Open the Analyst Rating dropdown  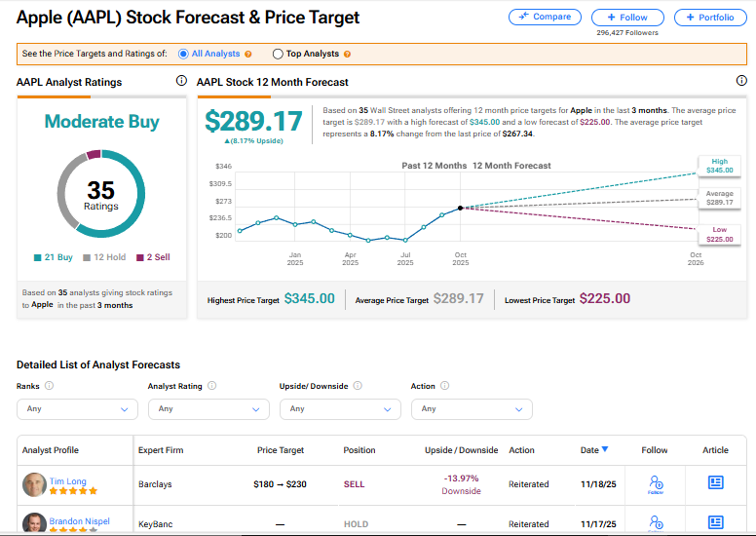(x=207, y=409)
